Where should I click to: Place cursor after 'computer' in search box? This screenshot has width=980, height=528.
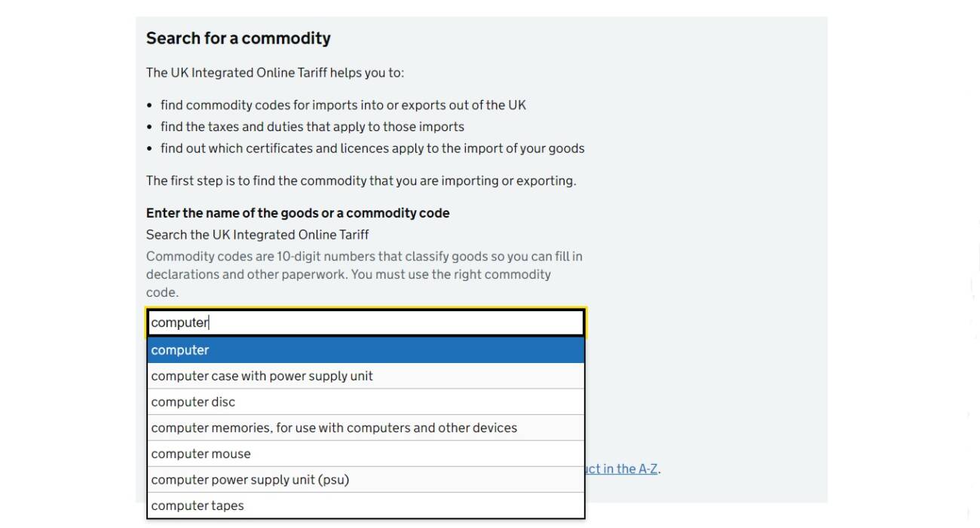coord(209,322)
